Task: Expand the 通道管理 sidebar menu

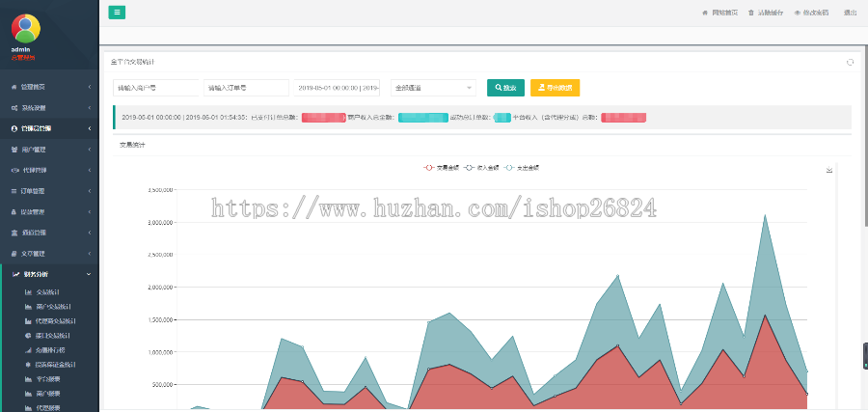Action: [x=49, y=233]
